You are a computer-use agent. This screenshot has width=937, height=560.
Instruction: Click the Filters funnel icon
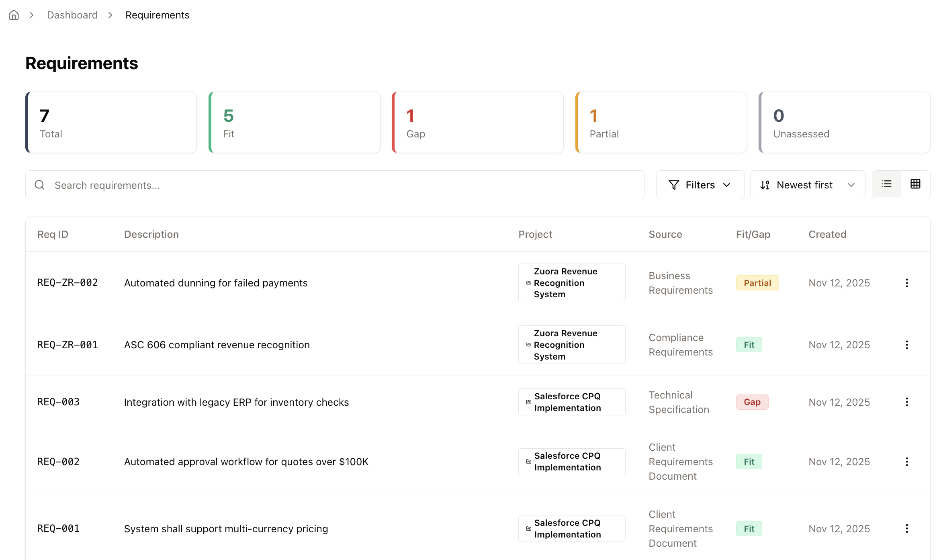point(674,185)
